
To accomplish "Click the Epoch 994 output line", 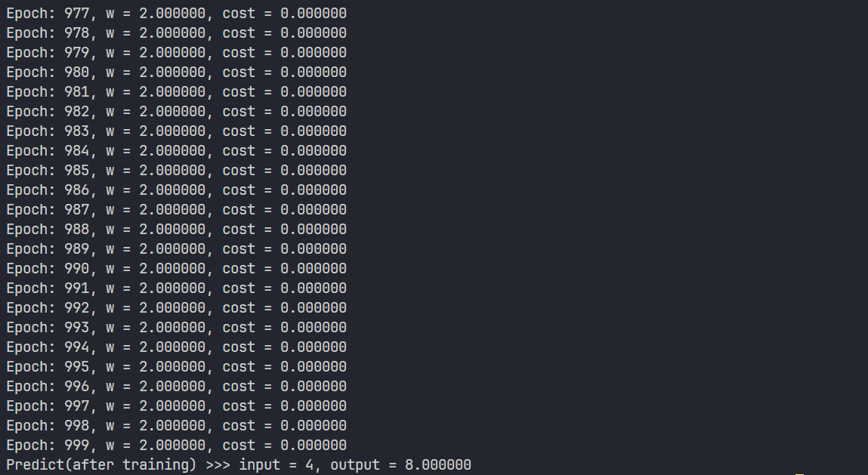I will (177, 347).
